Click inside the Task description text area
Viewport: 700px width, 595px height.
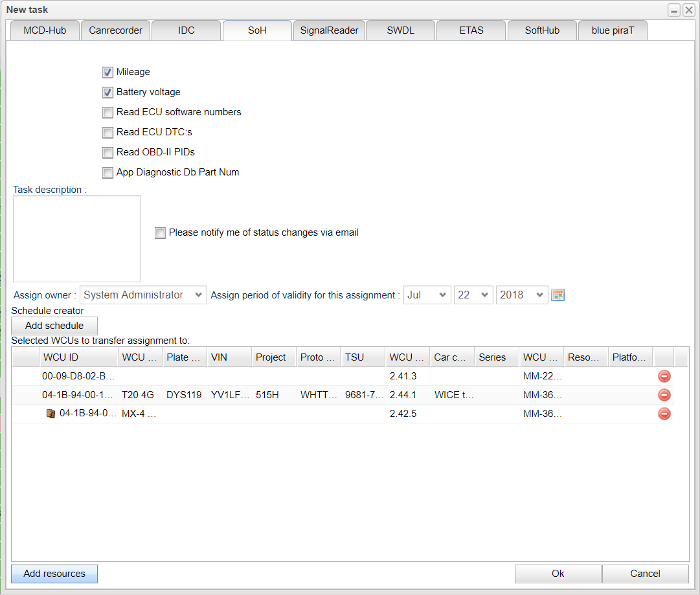point(76,238)
